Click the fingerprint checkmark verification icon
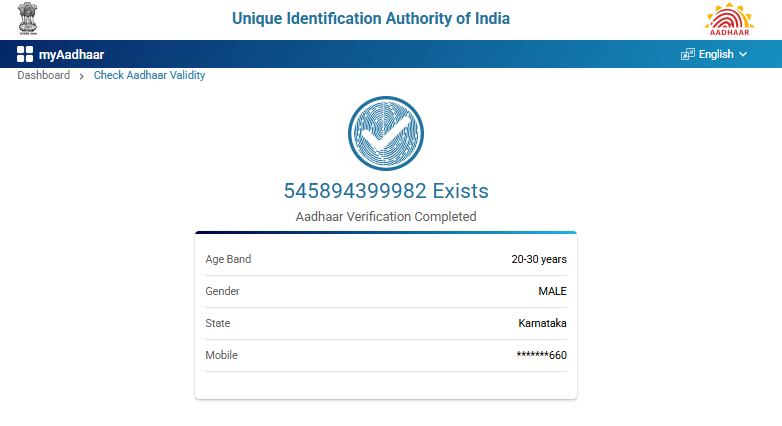The image size is (782, 426). coord(385,134)
